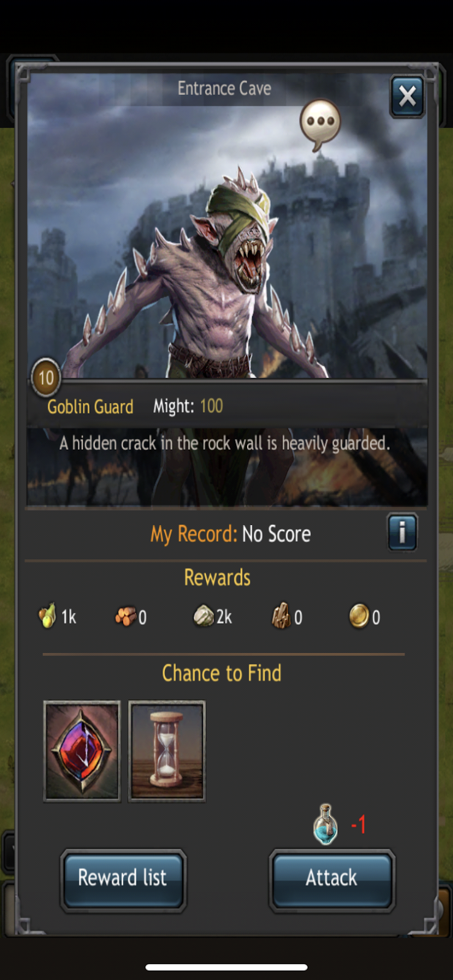This screenshot has width=453, height=980.
Task: Tap the Goblin Guard name label
Action: click(x=90, y=407)
